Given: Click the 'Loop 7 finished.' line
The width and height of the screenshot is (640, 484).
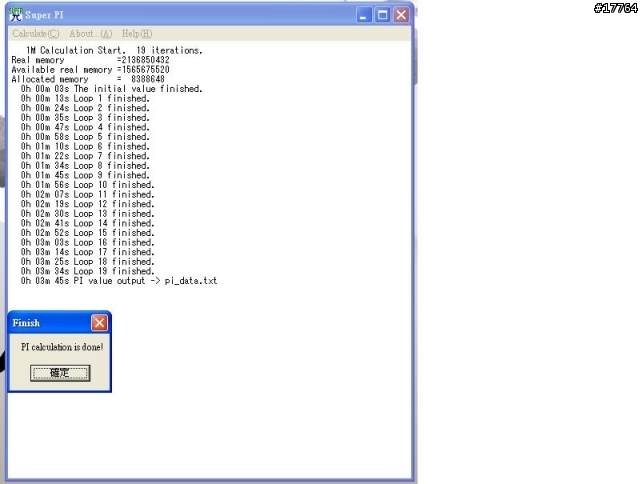Looking at the screenshot, I should click(x=85, y=156).
